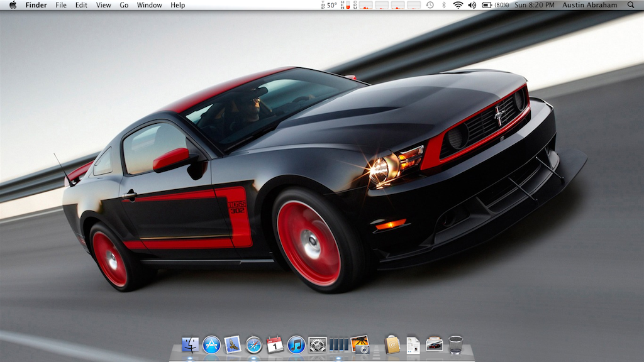Open the Help menu
This screenshot has width=644, height=362.
178,5
